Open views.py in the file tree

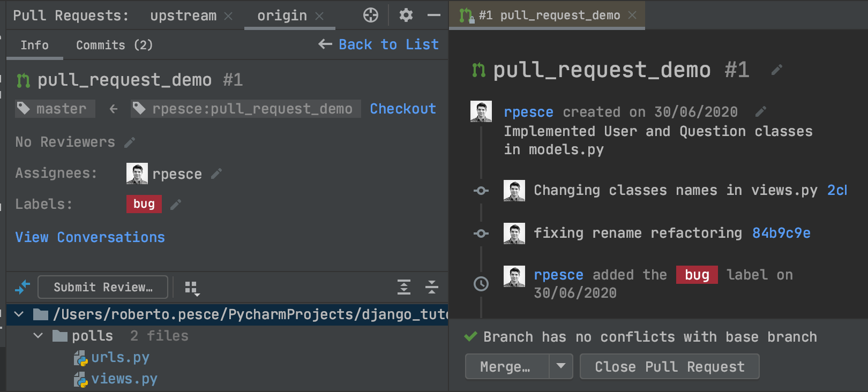124,379
